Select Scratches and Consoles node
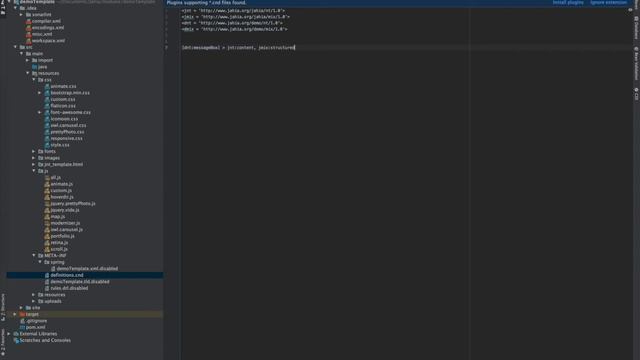Image resolution: width=640 pixels, height=360 pixels. point(45,340)
